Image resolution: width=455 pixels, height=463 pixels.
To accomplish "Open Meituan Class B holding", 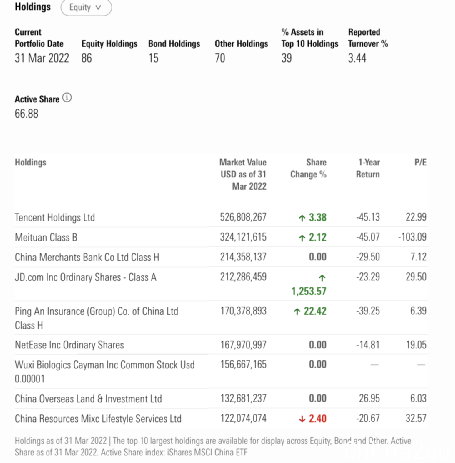I will tap(46, 237).
